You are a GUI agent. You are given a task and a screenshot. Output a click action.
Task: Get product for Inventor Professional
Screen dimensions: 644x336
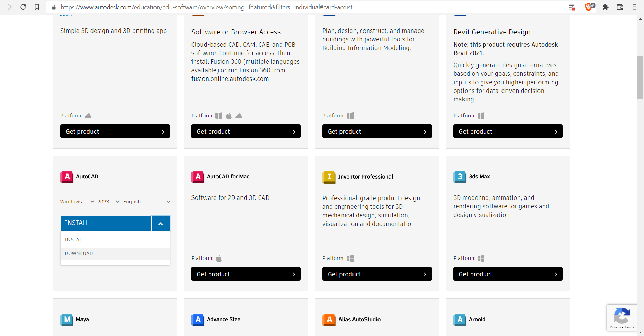(377, 274)
